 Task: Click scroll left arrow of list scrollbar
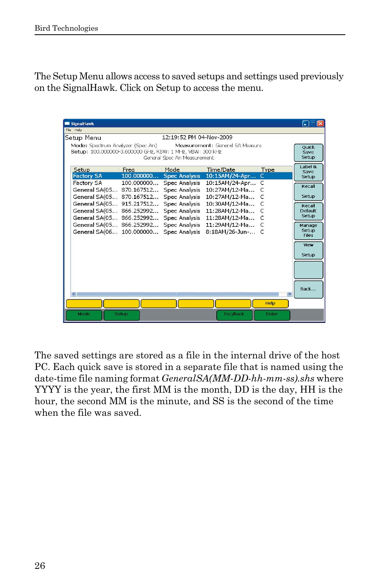(x=74, y=294)
